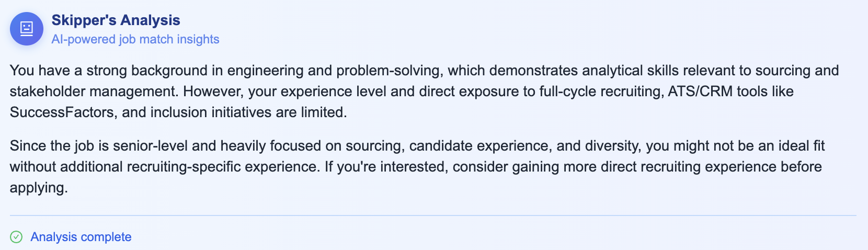Click the "ATS/CRM" term in first paragraph
Image resolution: width=868 pixels, height=250 pixels.
[700, 92]
